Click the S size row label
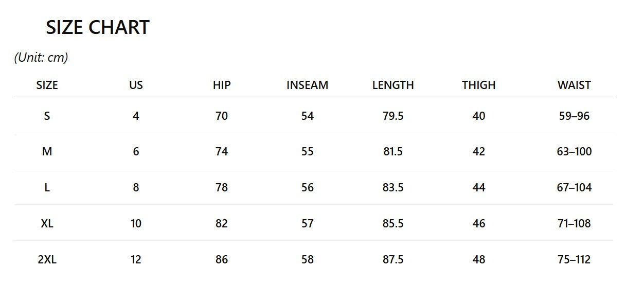Viewport: 644px width, 302px height. pos(47,116)
